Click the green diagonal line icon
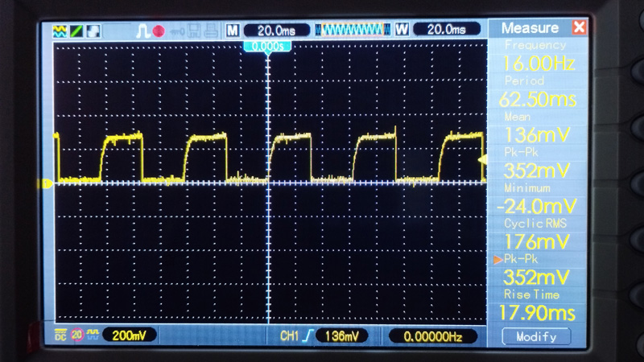The image size is (644, 362). coord(76,31)
